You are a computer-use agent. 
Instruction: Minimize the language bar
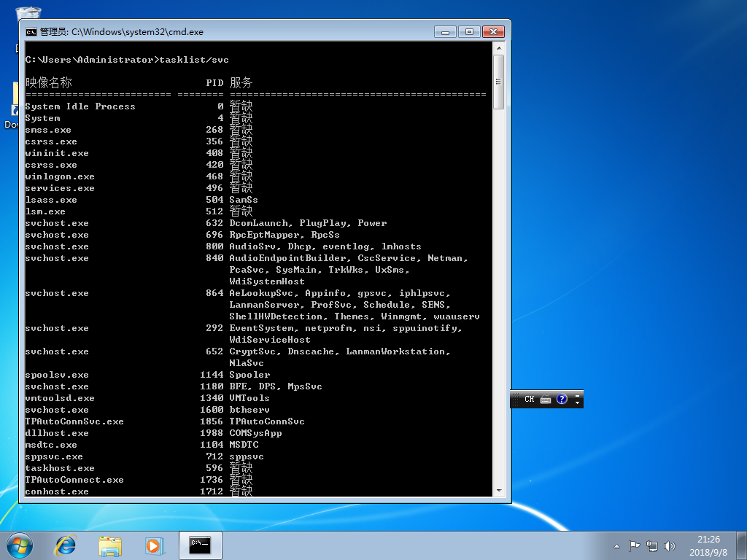[x=578, y=395]
